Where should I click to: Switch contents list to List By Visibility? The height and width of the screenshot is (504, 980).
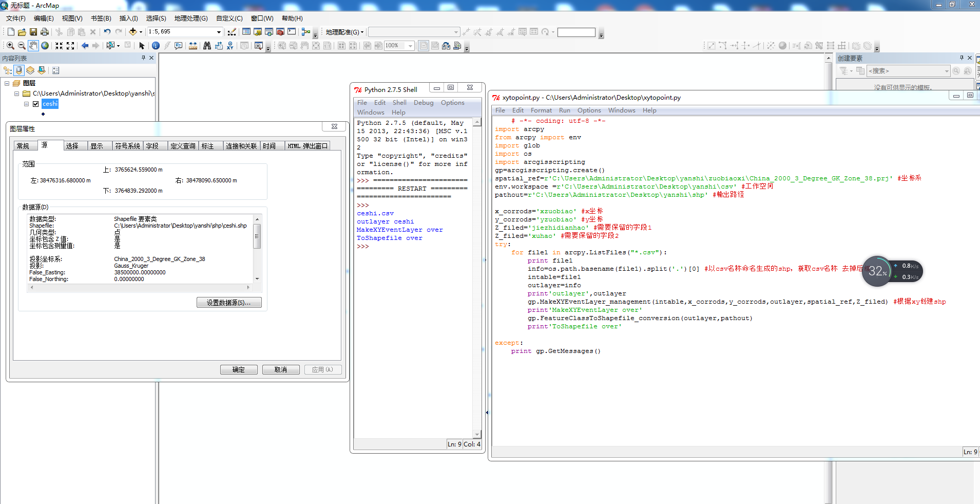tap(30, 70)
